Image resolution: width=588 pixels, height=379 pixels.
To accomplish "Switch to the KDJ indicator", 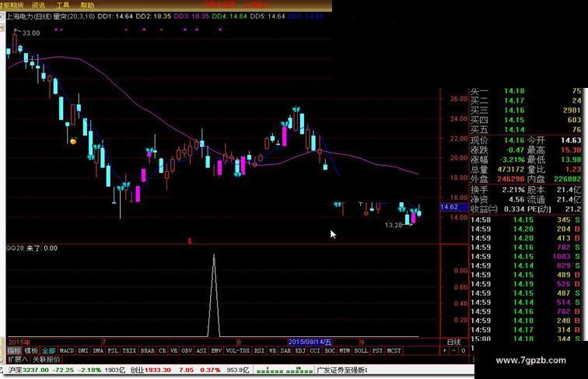I will (300, 350).
